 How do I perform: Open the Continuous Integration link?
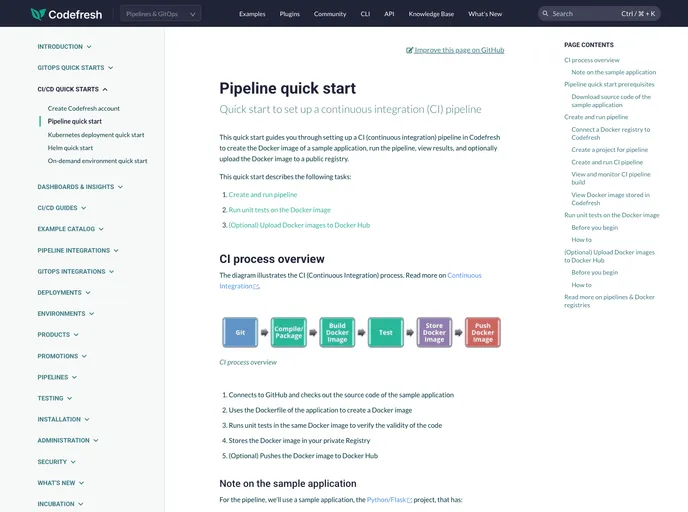[464, 276]
